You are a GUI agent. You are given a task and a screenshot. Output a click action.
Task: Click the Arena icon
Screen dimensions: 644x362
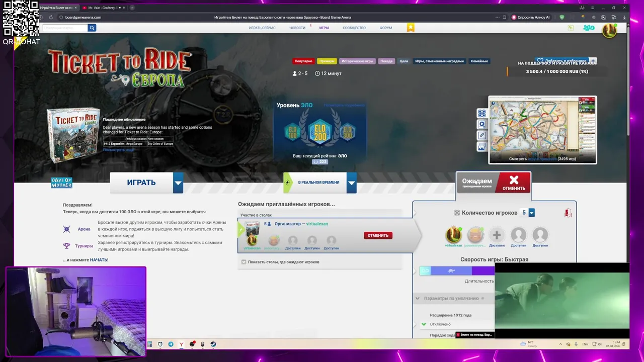[x=67, y=229]
